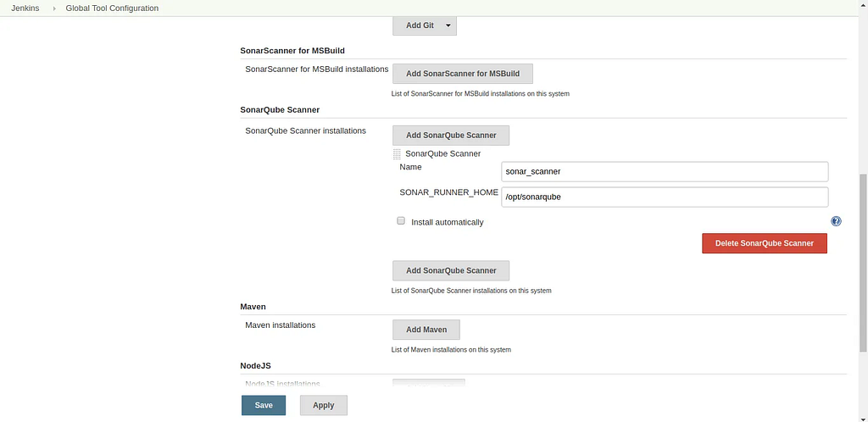Click the Maven section heading
This screenshot has height=422, width=868.
pos(253,307)
